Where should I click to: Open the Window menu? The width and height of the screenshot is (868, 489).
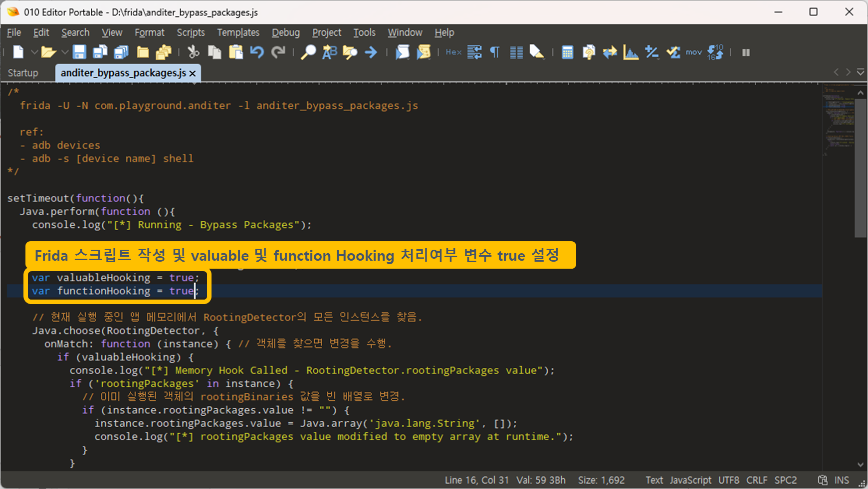pyautogui.click(x=405, y=32)
